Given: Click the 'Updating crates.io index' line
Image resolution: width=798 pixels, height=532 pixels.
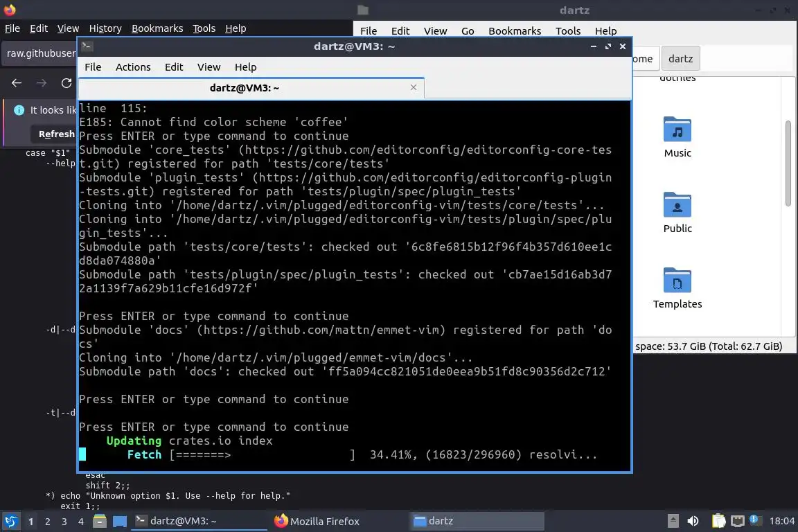Looking at the screenshot, I should point(189,441).
